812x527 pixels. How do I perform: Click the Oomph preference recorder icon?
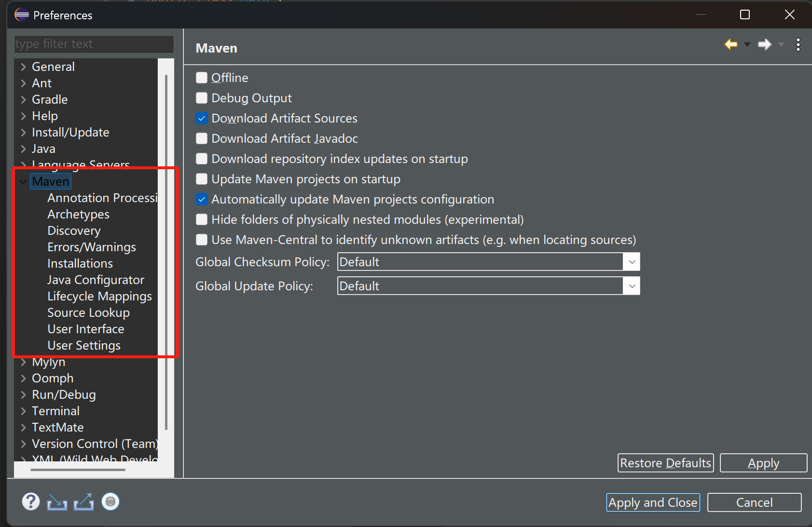[110, 501]
